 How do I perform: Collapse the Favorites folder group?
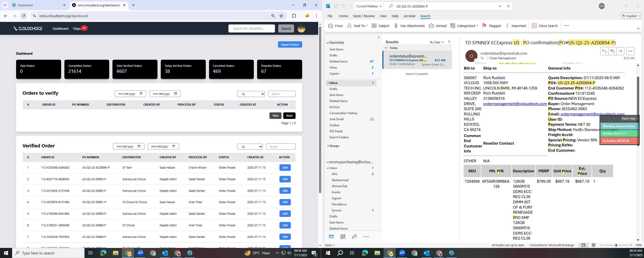point(328,43)
